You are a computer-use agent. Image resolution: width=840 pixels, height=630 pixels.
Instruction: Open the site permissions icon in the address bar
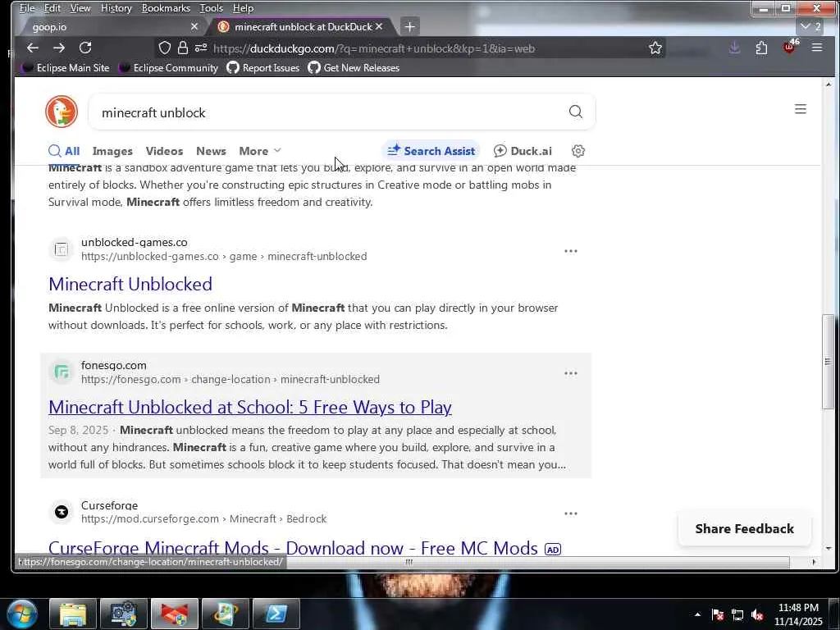click(x=201, y=48)
